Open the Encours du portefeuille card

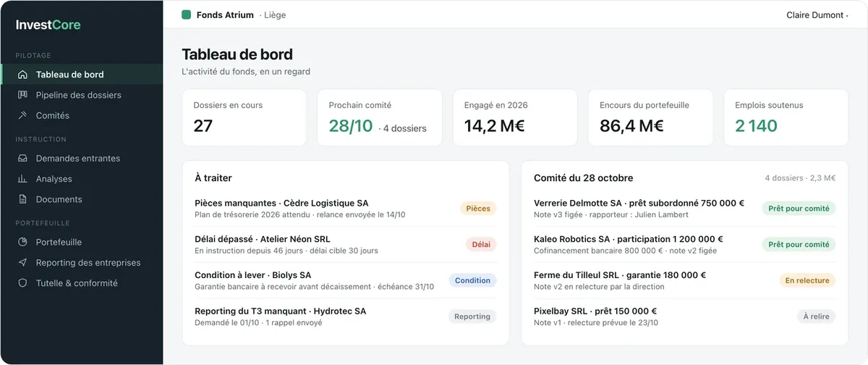coord(650,117)
